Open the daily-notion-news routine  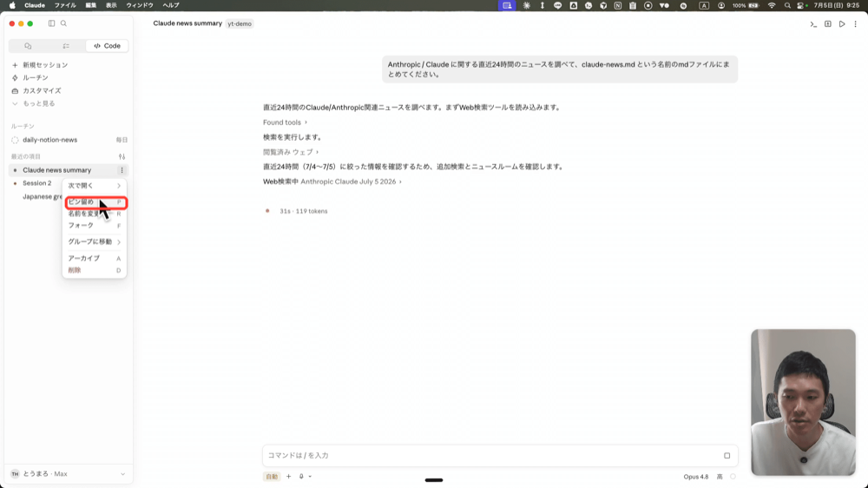(x=69, y=140)
